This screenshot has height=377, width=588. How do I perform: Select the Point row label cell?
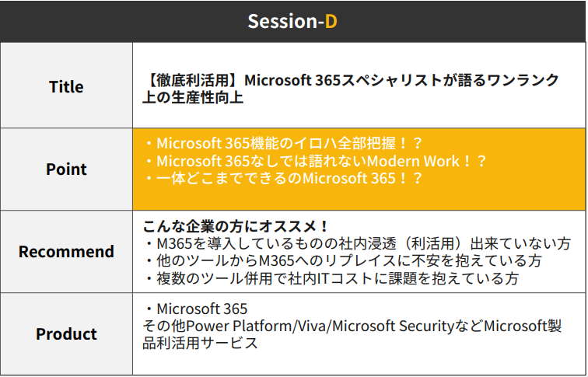[x=66, y=169]
